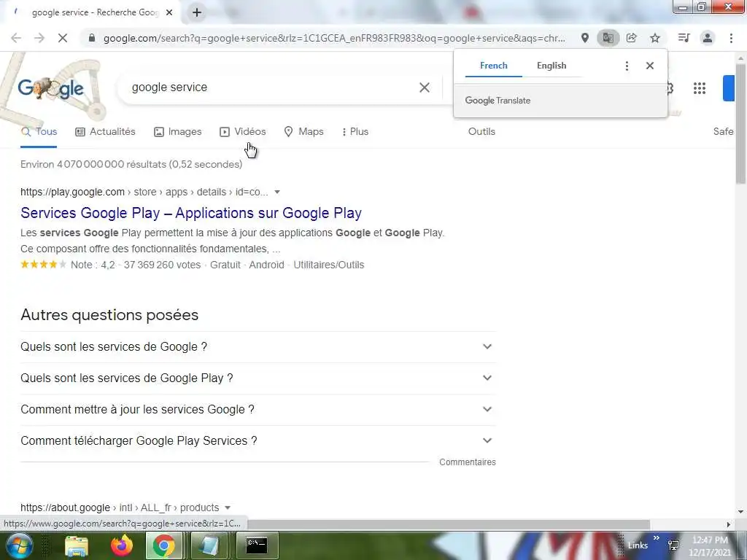This screenshot has width=747, height=560.
Task: Click the browser forward arrow
Action: [x=39, y=38]
